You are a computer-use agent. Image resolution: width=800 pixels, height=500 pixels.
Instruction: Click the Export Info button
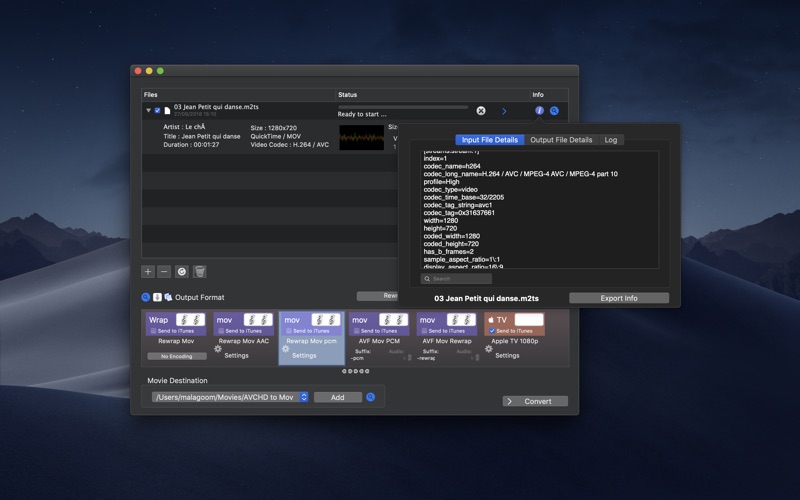(619, 298)
